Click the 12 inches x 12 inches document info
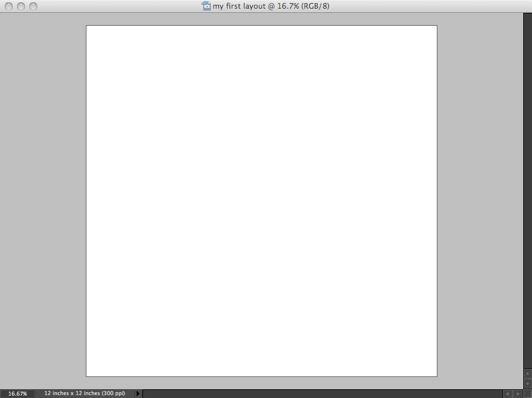 [x=85, y=394]
